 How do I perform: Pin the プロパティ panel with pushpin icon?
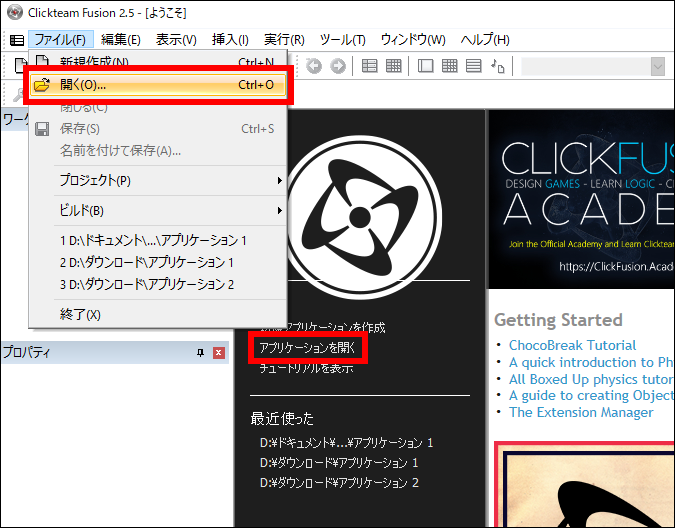point(200,353)
